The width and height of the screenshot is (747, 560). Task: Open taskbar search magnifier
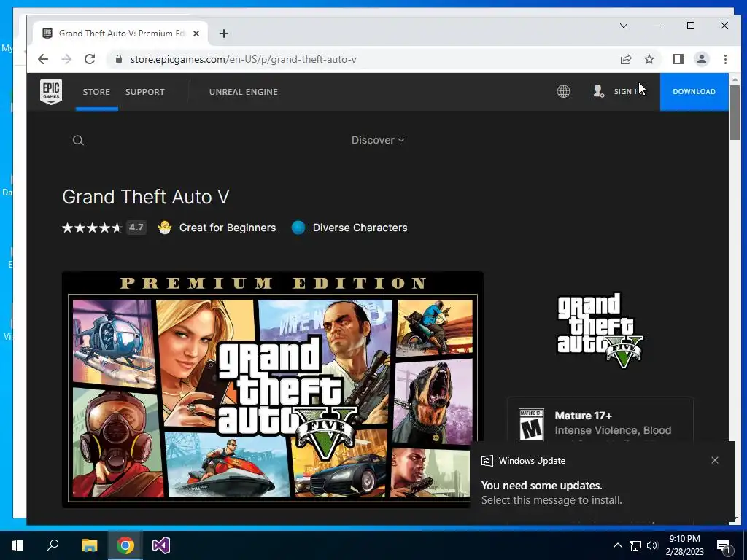point(53,545)
